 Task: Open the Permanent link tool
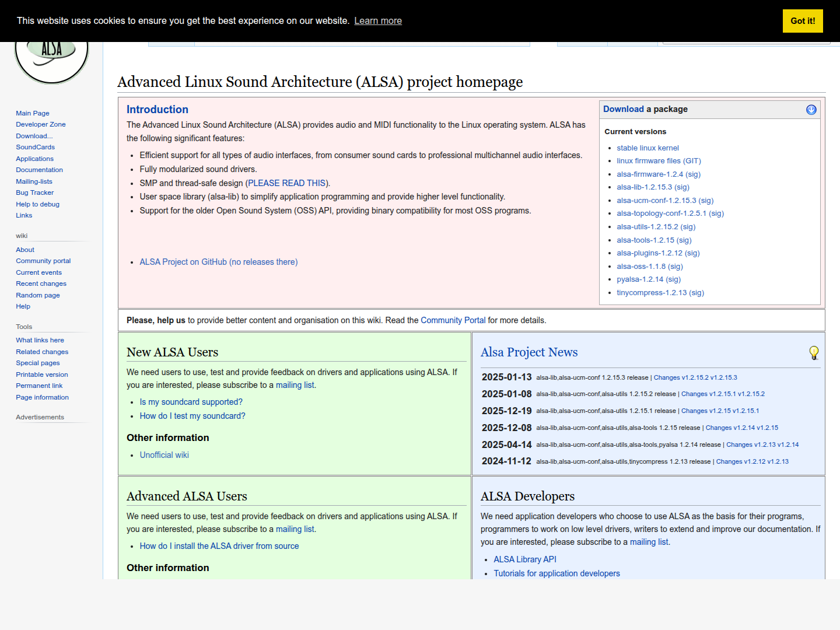(39, 386)
